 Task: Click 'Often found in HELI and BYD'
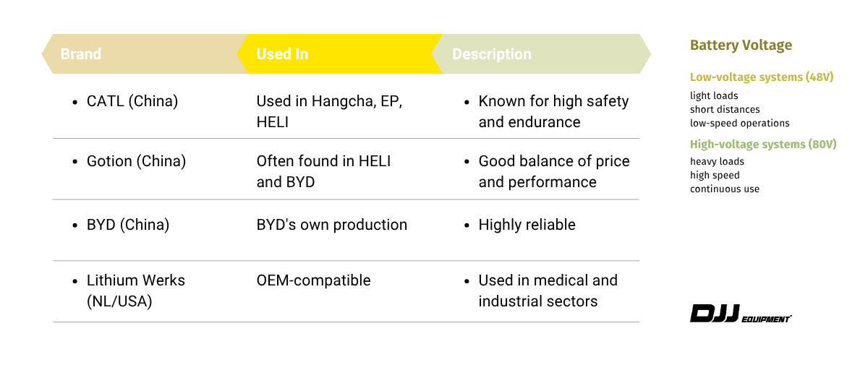click(323, 171)
